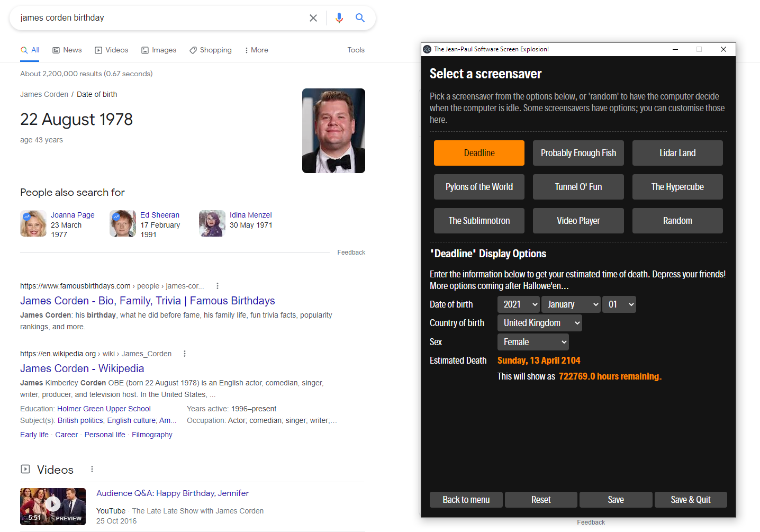Click Idina Menzel thumbnail photo

212,223
